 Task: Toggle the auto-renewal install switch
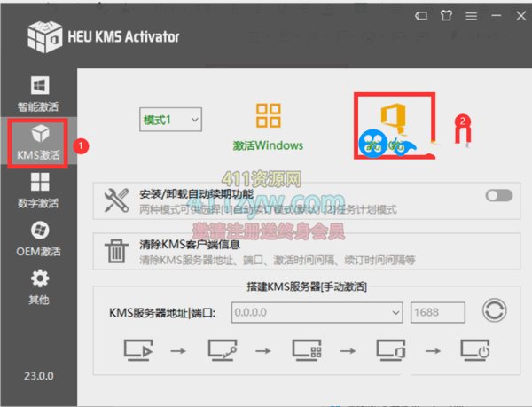click(498, 195)
